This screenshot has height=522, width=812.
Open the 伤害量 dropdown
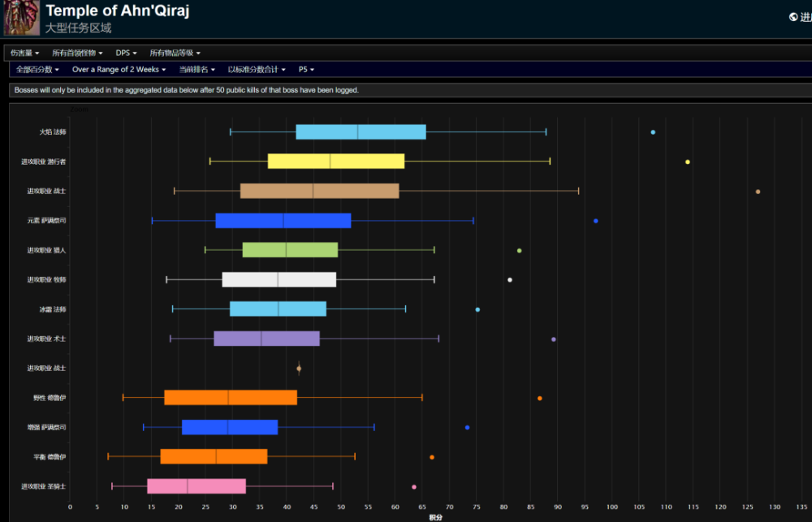pos(25,53)
